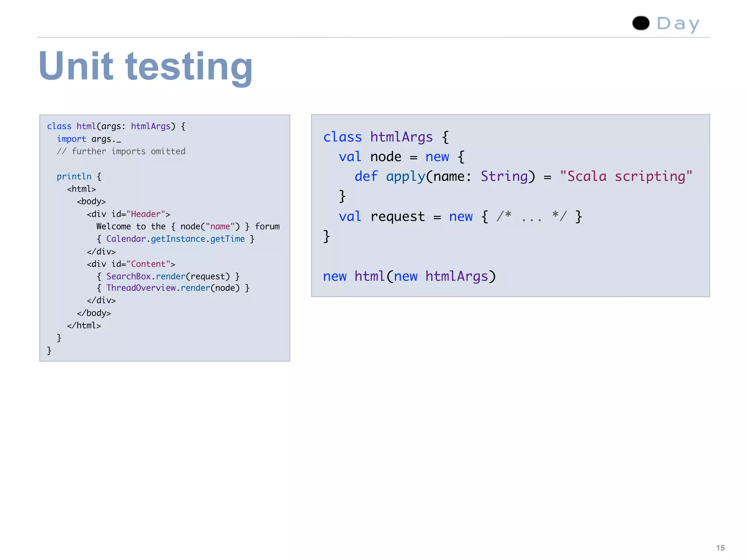Click the closing '</body>' tag line
747x560 pixels.
94,313
